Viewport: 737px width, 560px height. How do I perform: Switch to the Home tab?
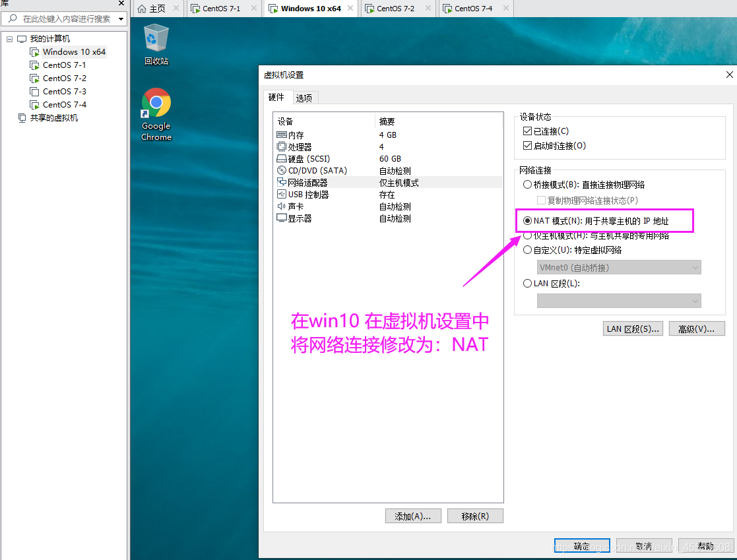click(158, 9)
